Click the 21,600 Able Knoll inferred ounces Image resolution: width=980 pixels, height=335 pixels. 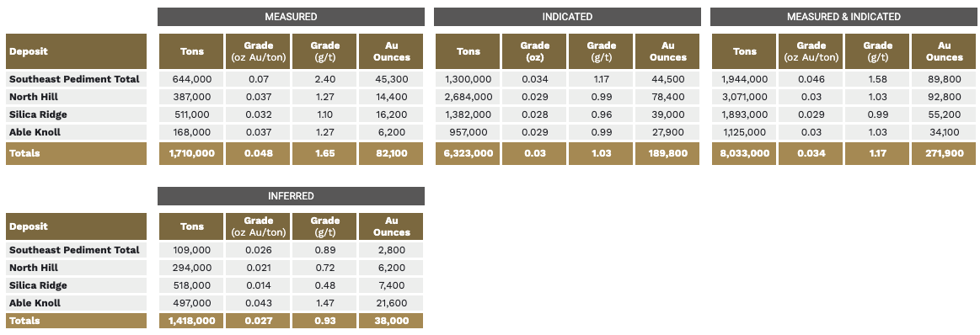391,302
